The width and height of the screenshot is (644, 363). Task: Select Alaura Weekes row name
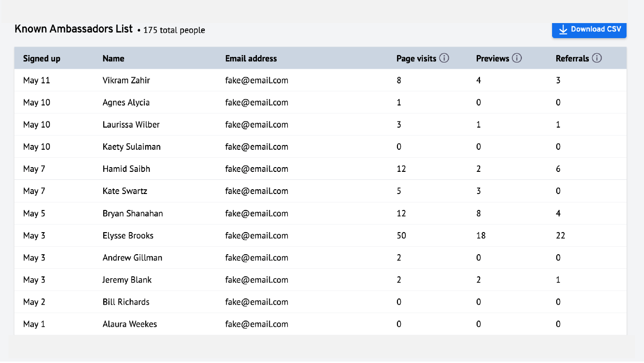[x=130, y=324]
